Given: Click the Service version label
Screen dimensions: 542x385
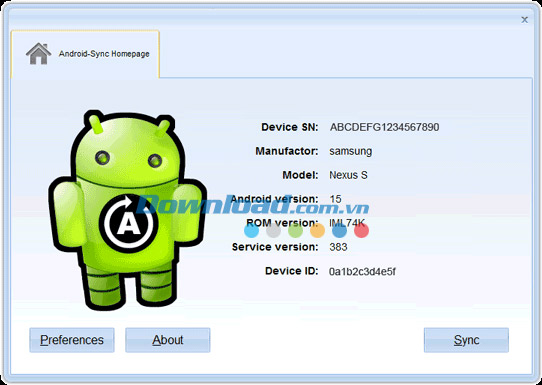Looking at the screenshot, I should tap(275, 247).
